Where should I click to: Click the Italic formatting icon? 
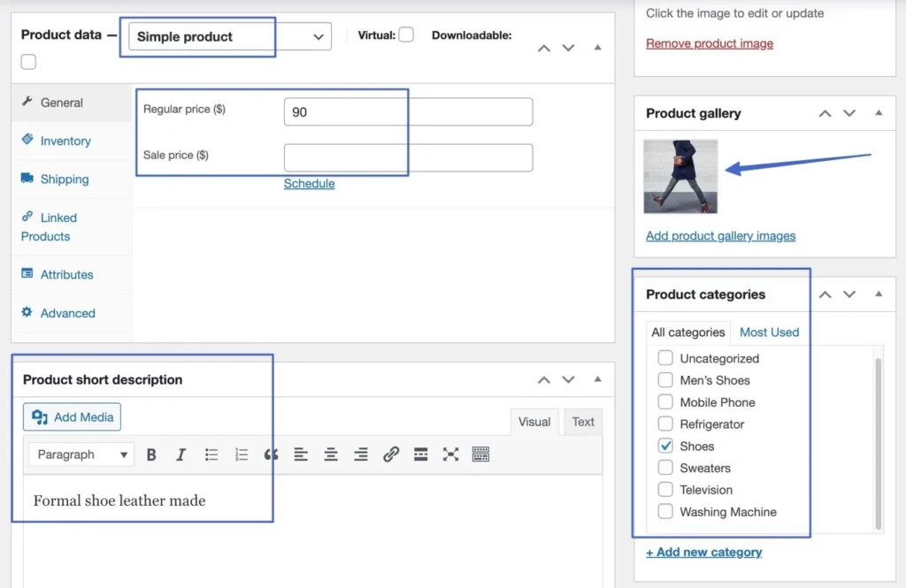tap(180, 454)
